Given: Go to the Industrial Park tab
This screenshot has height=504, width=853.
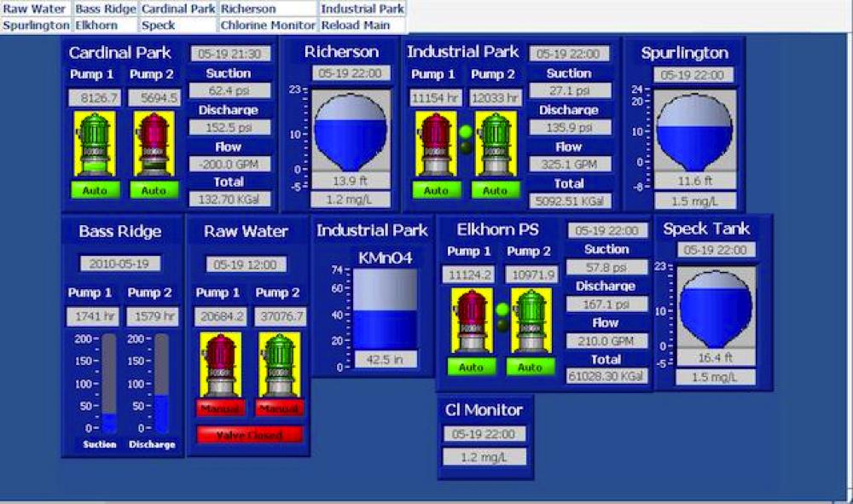Looking at the screenshot, I should [x=363, y=9].
